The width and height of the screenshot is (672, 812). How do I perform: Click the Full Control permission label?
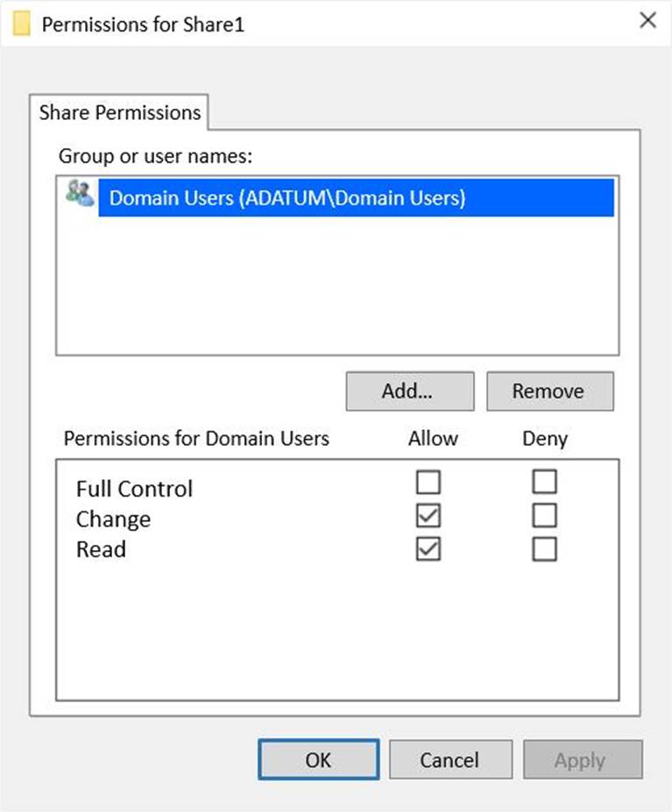(134, 489)
